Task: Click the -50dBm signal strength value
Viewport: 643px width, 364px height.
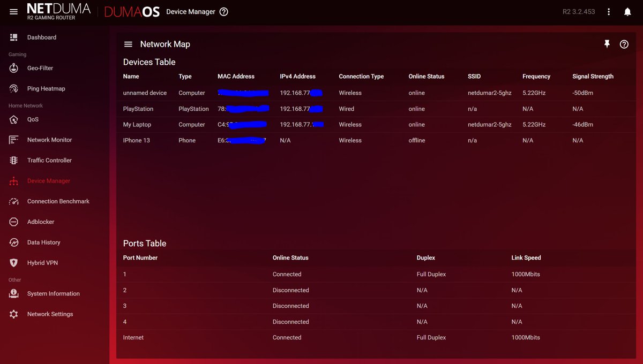Action: tap(583, 93)
